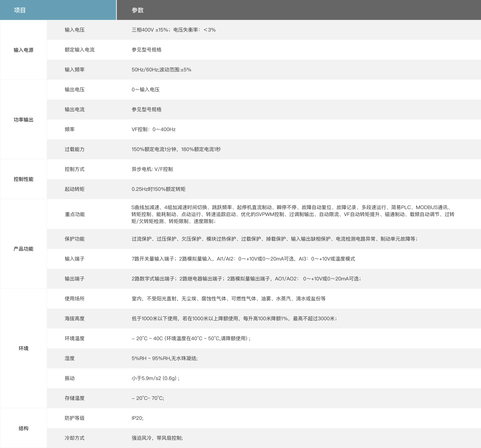The image size is (481, 448).
Task: Click the 项目 column header
Action: coord(20,10)
